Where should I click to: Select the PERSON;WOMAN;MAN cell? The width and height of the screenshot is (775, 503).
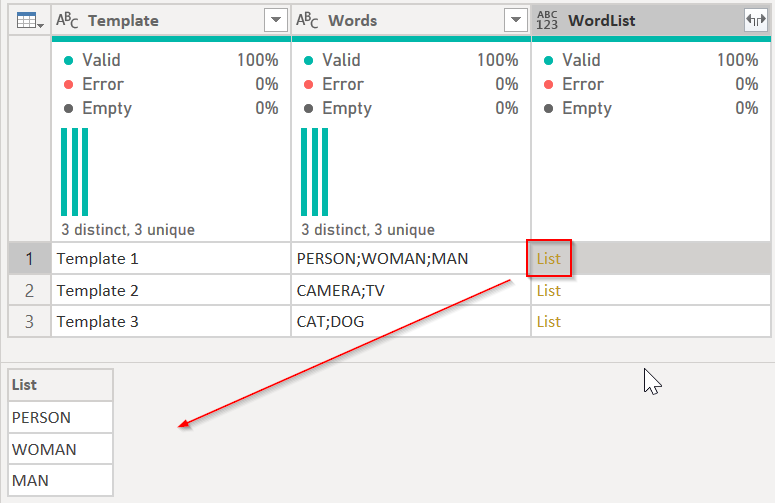pos(411,258)
